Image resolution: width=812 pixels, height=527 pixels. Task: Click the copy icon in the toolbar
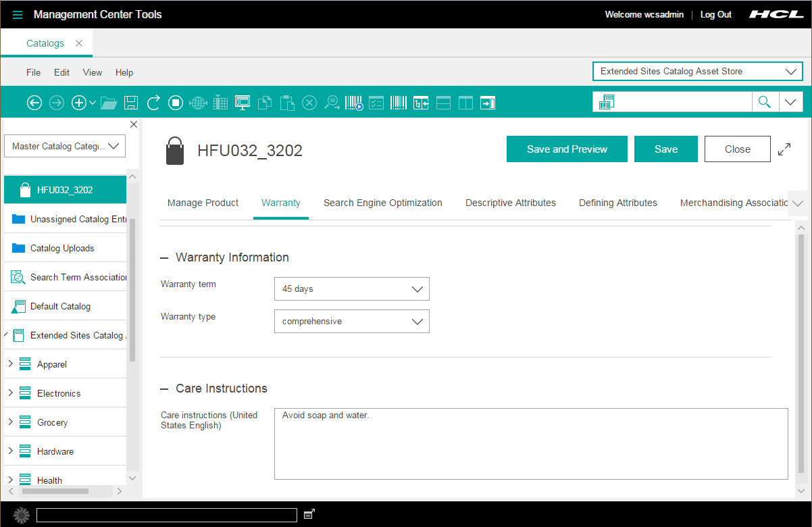[264, 102]
